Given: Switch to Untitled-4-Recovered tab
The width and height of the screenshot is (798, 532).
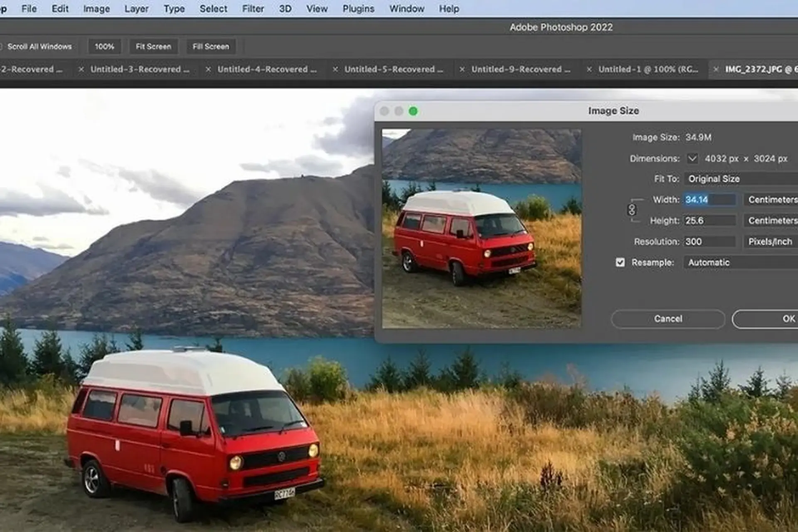Looking at the screenshot, I should coord(267,69).
